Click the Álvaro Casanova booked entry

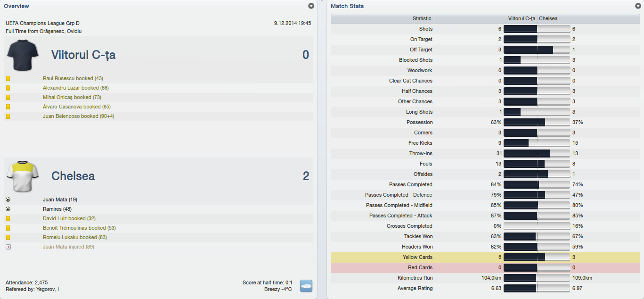point(76,107)
